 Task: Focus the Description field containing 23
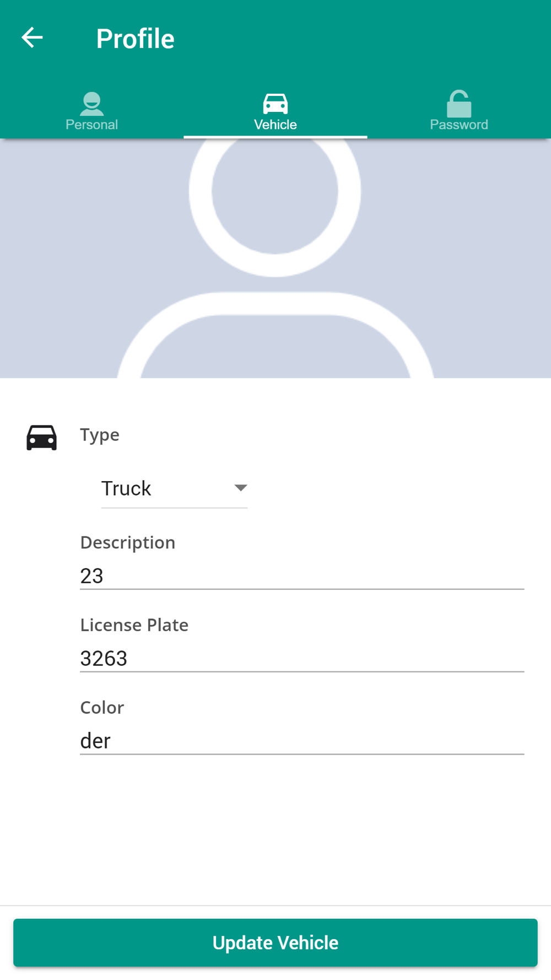click(302, 576)
